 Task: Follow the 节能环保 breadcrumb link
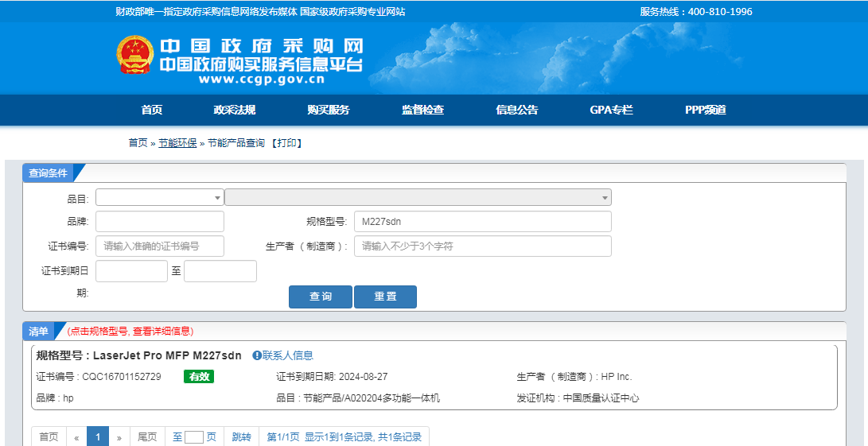[x=177, y=143]
